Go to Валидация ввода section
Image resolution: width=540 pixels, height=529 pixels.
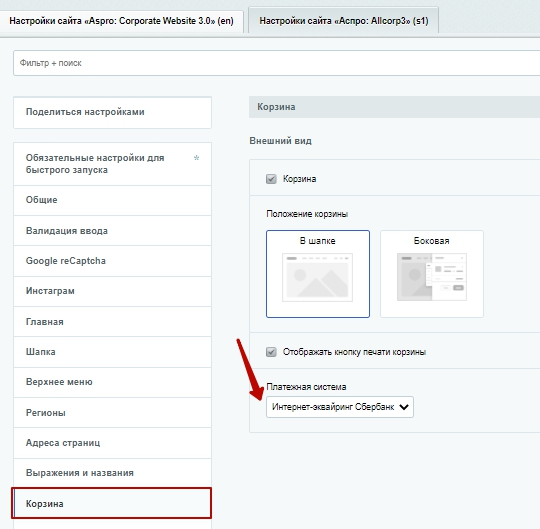click(112, 231)
